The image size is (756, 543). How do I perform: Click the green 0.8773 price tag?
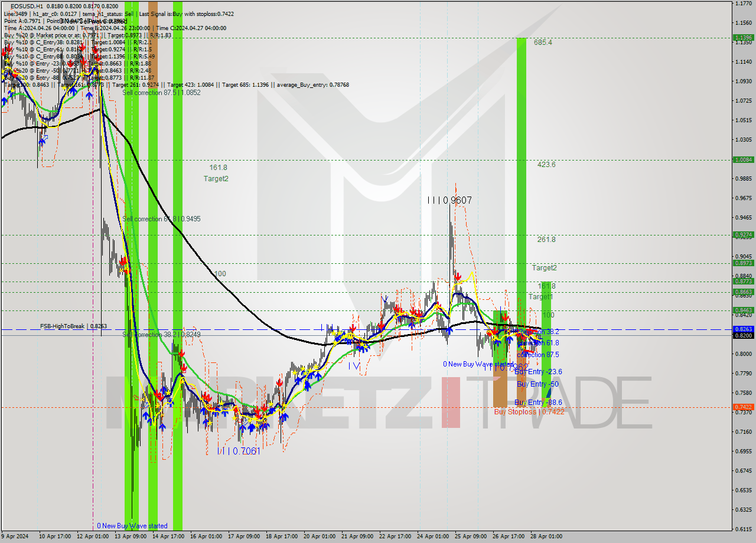743,282
